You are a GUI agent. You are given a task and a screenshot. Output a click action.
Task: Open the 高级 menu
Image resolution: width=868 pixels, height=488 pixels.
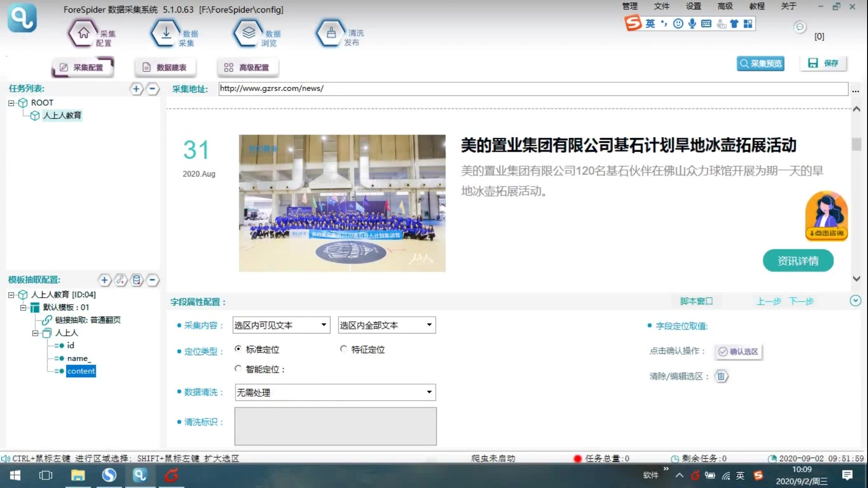(725, 6)
